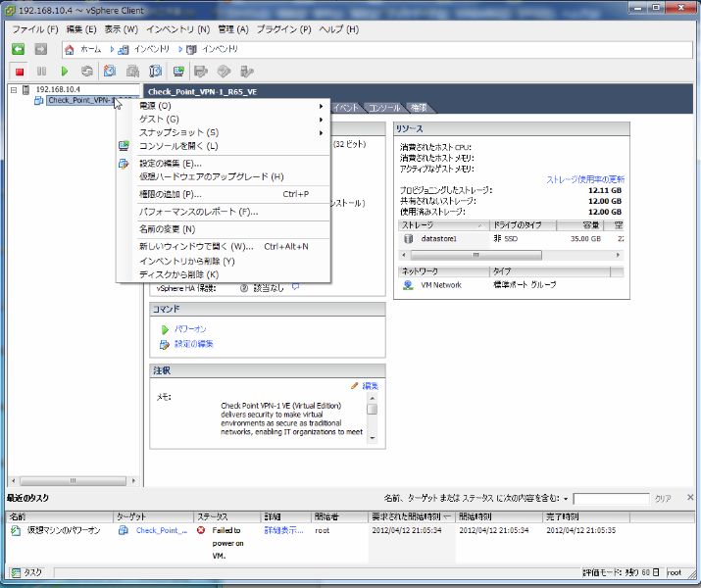Switch to the Events tab
The image size is (701, 588).
346,108
